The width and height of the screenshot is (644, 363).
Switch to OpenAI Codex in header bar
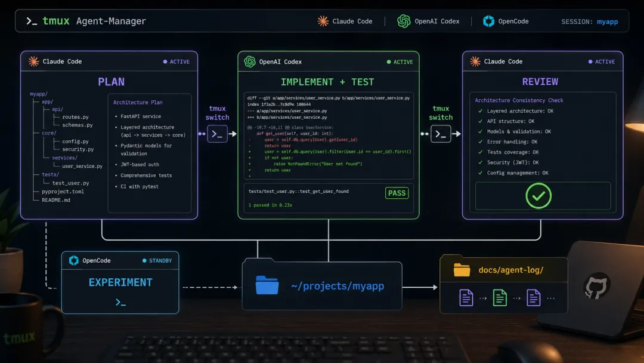tap(428, 21)
